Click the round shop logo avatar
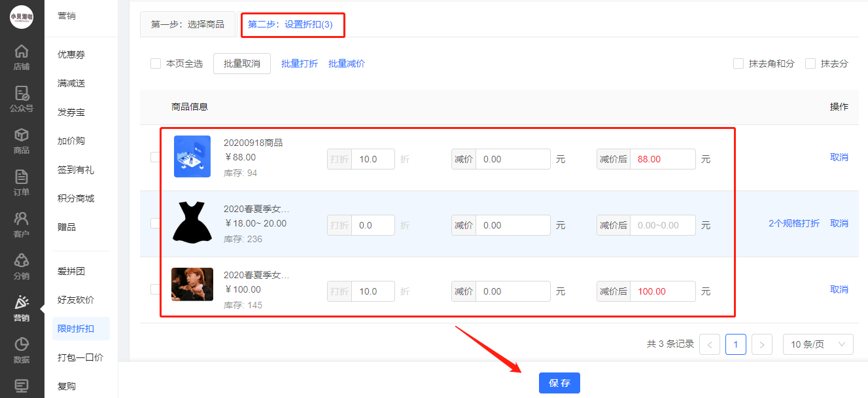Image resolution: width=868 pixels, height=398 pixels. point(22,16)
